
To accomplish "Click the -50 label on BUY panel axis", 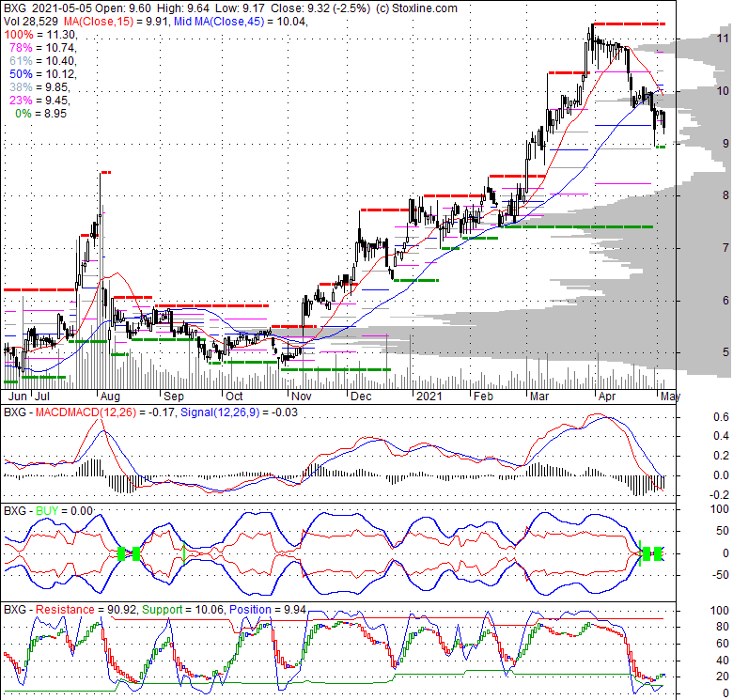I will 720,575.
